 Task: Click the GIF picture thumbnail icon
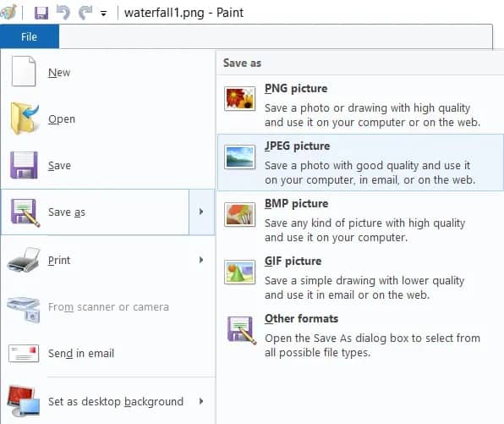240,273
